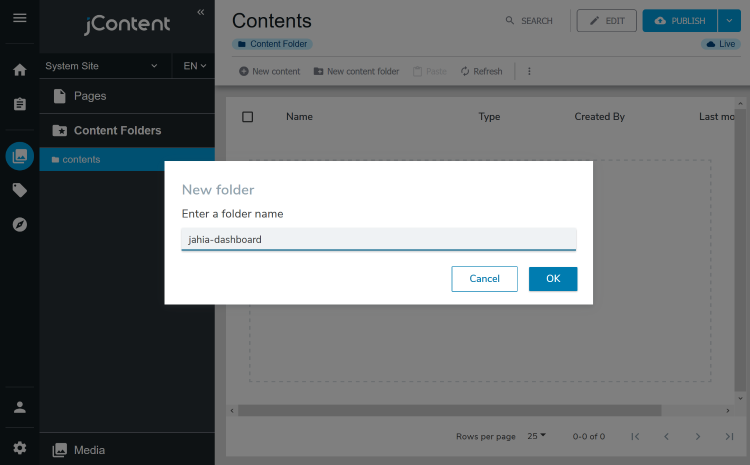Click the horizontal scrollbar left arrow
750x465 pixels.
coord(232,410)
